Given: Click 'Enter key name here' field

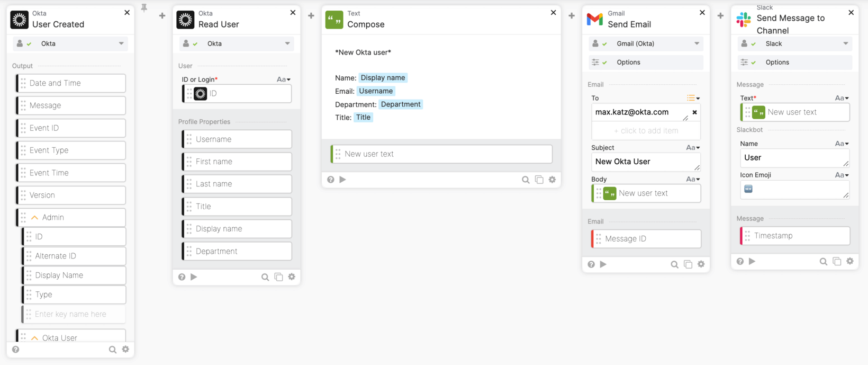Looking at the screenshot, I should [74, 314].
